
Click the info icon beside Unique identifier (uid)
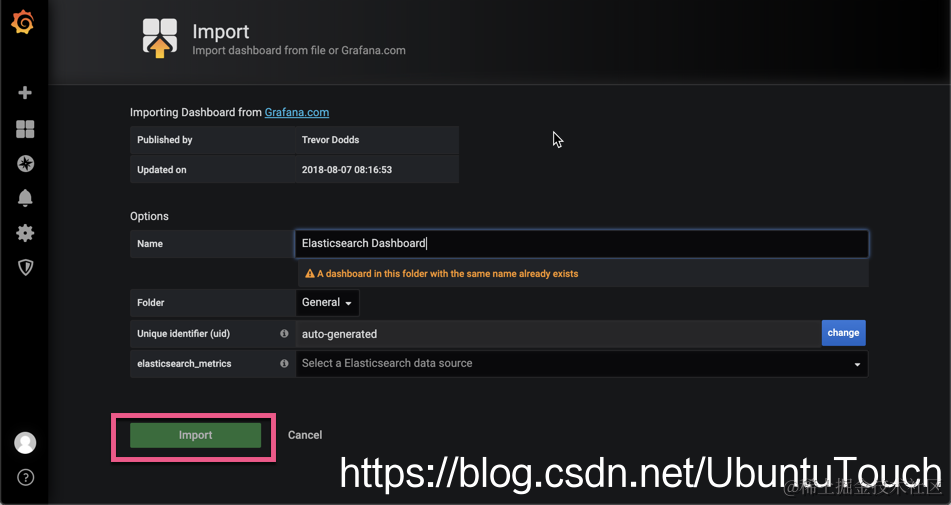284,333
